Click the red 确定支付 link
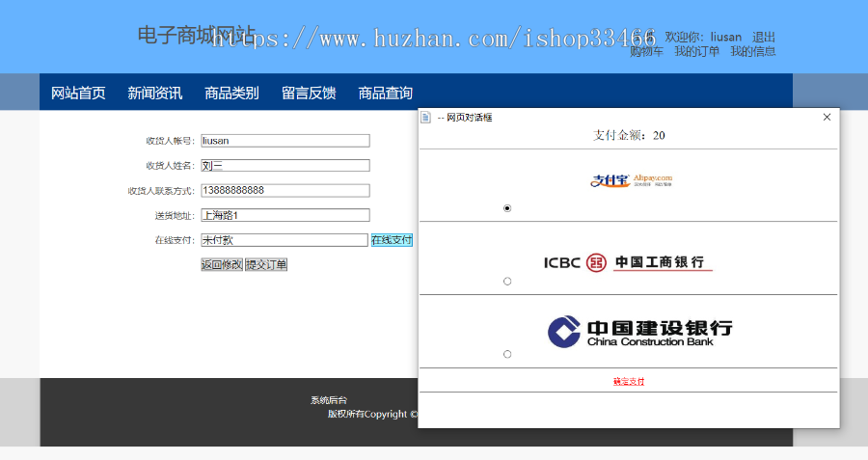The height and width of the screenshot is (460, 868). pyautogui.click(x=628, y=381)
